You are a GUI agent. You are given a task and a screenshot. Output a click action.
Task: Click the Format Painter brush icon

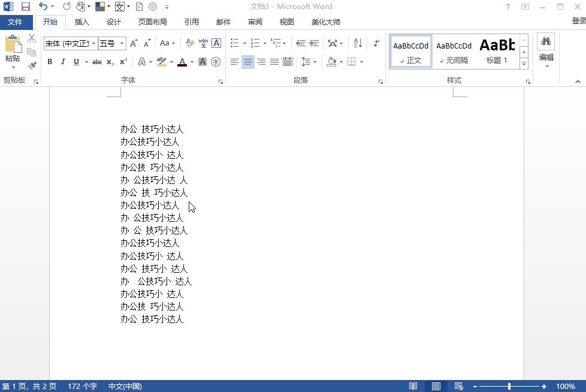(32, 65)
